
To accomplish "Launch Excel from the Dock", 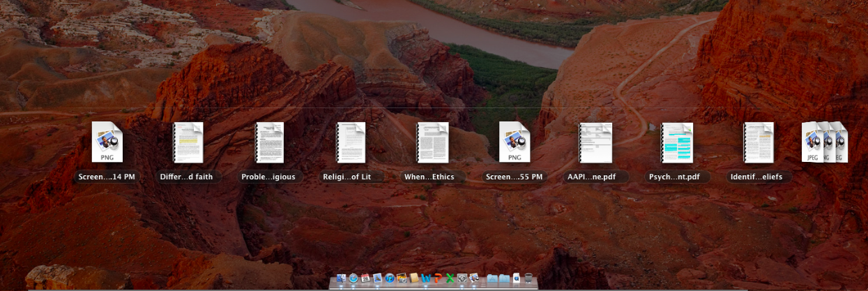I will pyautogui.click(x=450, y=278).
